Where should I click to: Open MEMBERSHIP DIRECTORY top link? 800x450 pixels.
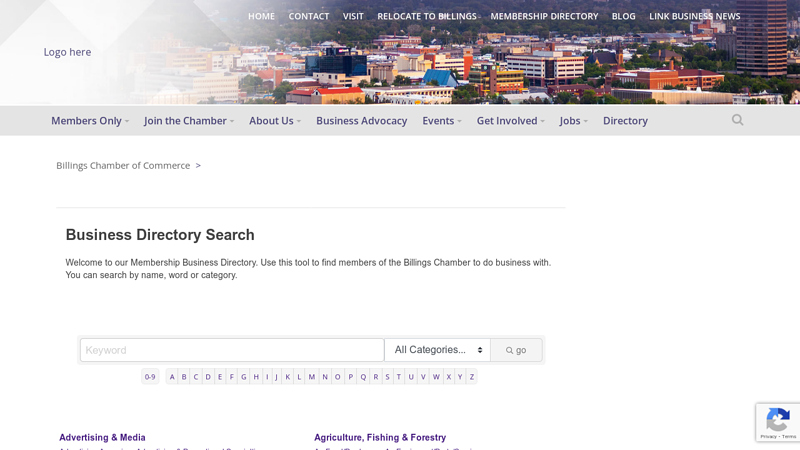click(x=544, y=16)
